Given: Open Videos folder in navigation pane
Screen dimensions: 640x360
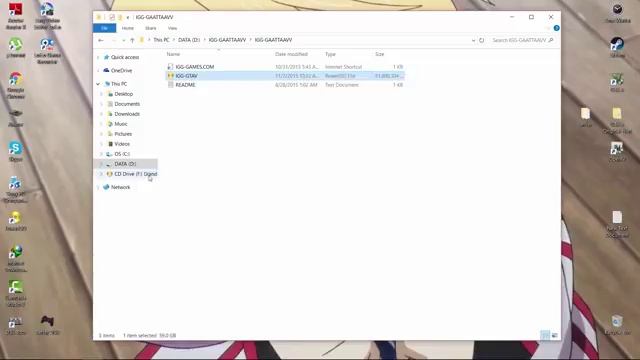Looking at the screenshot, I should (x=122, y=144).
